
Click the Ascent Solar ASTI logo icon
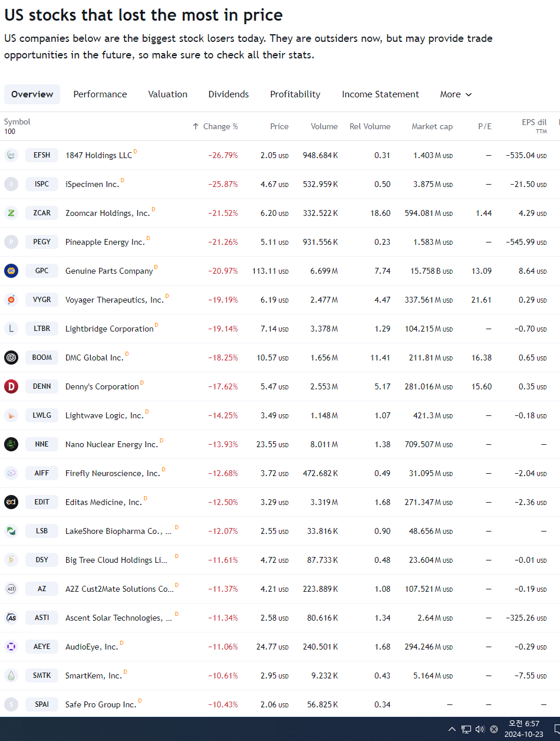[x=11, y=618]
